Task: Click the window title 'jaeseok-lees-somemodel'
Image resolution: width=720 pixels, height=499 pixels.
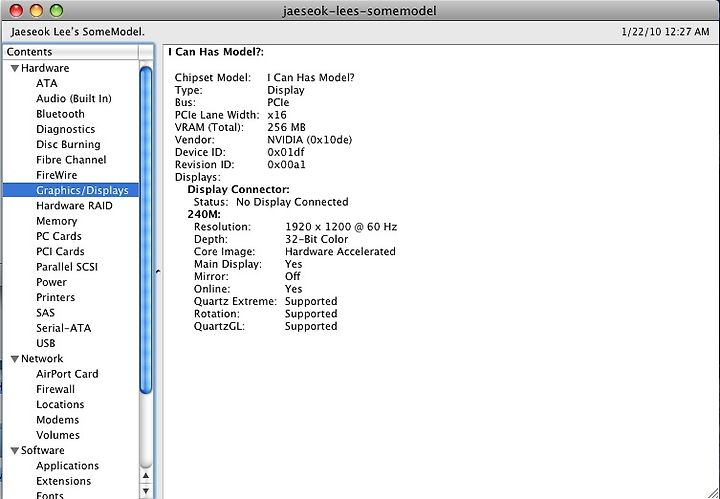Action: [359, 10]
